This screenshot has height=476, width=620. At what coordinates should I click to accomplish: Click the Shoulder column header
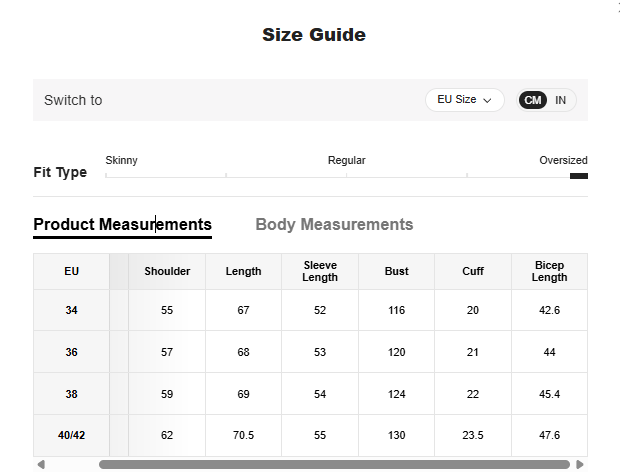(167, 271)
